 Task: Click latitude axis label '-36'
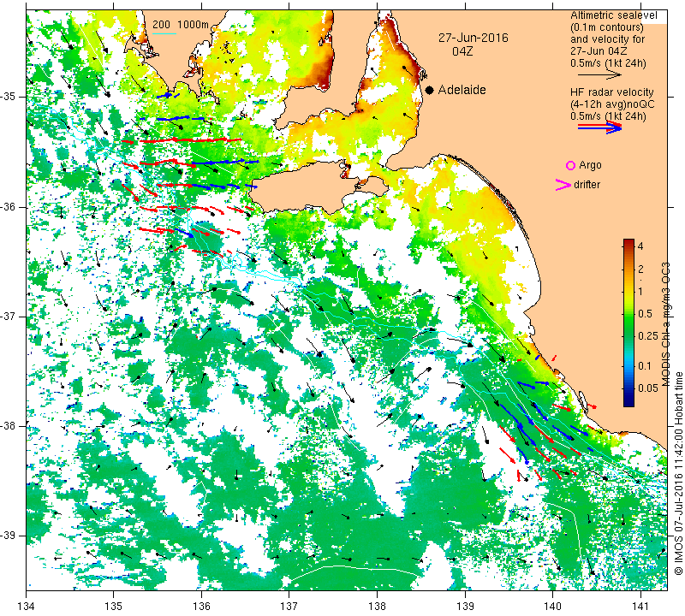click(9, 206)
